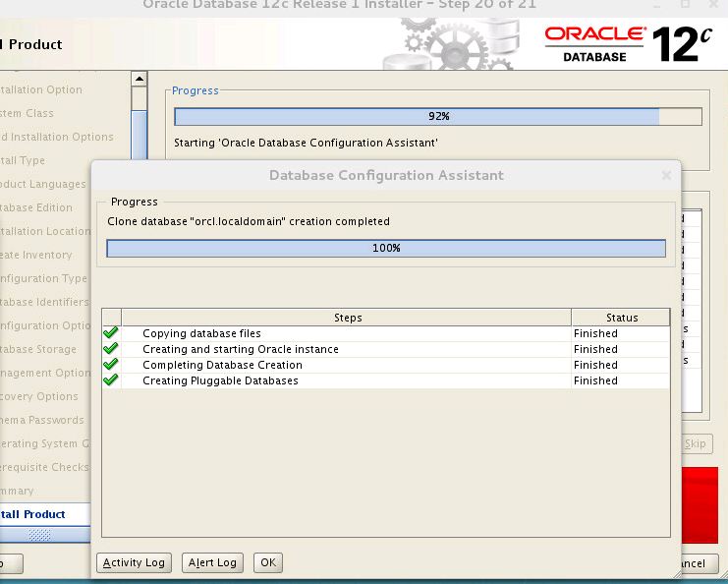Screen dimensions: 728x584
Task: Click checkmark beside Completing Database Creation
Action: [110, 365]
